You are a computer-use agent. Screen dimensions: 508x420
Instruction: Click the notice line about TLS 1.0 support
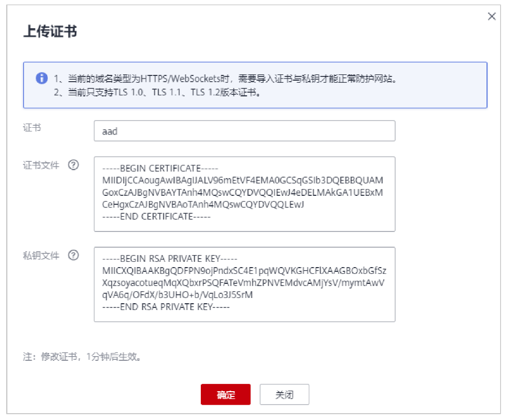tap(157, 92)
